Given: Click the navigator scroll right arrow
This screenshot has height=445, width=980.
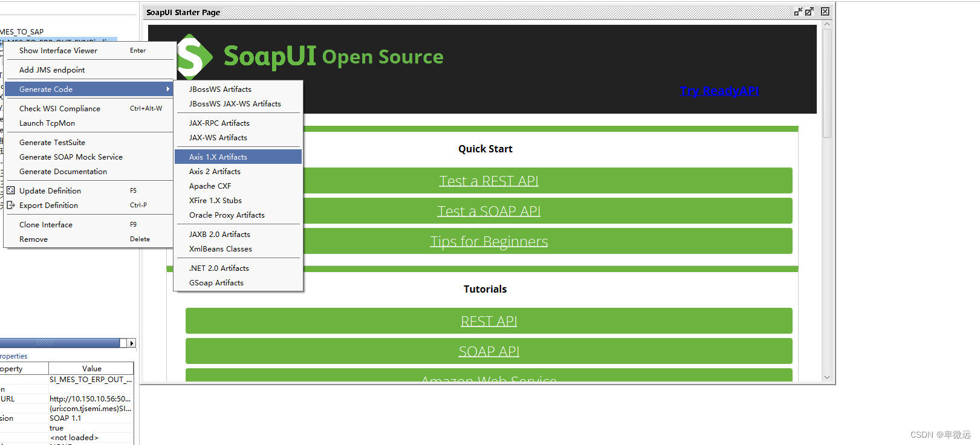Looking at the screenshot, I should pyautogui.click(x=131, y=343).
